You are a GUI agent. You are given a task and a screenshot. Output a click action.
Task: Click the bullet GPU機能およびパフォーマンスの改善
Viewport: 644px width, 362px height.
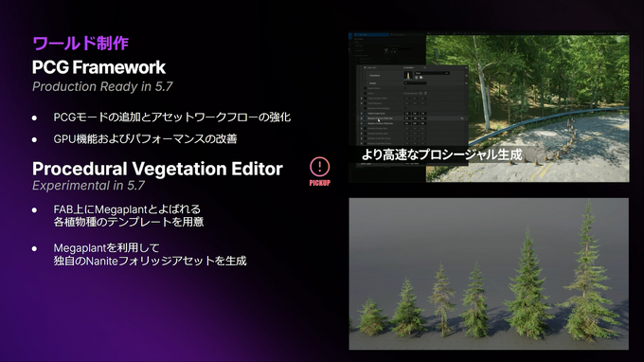click(146, 139)
